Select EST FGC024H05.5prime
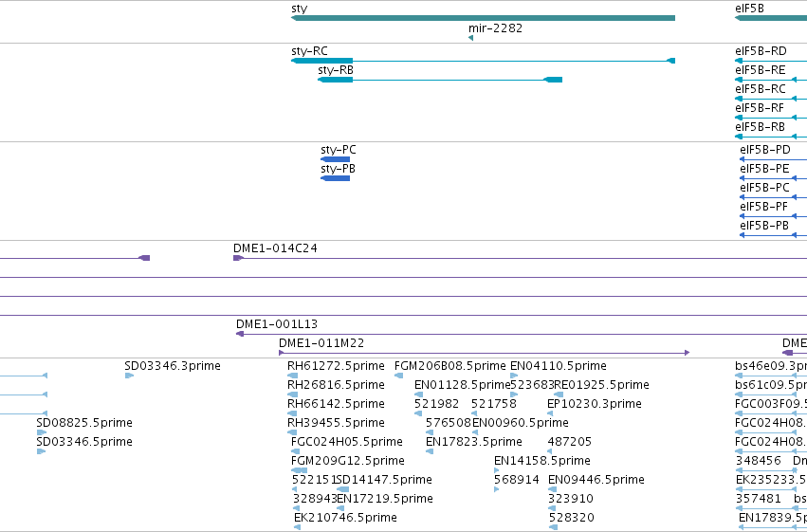 coord(347,442)
